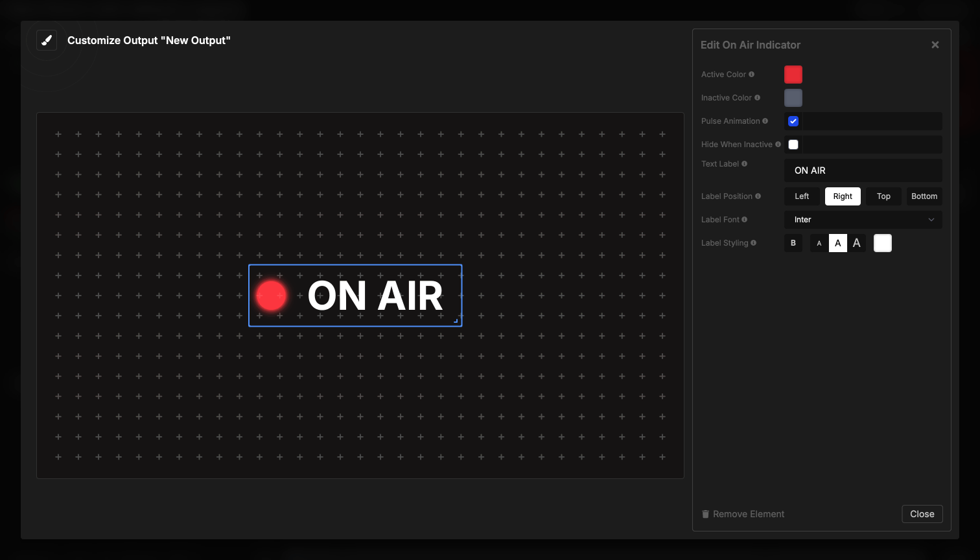Disable the Pulse Animation checkbox

793,121
